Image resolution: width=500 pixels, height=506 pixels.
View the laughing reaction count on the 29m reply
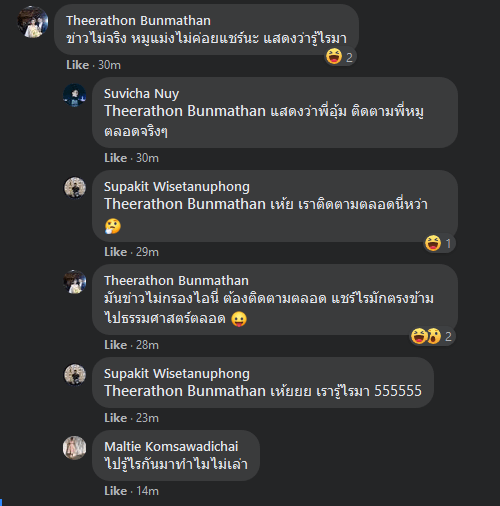(x=439, y=243)
